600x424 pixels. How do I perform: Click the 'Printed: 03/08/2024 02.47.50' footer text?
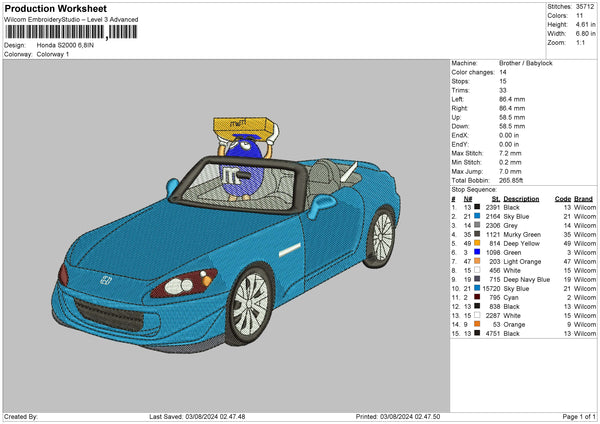398,416
